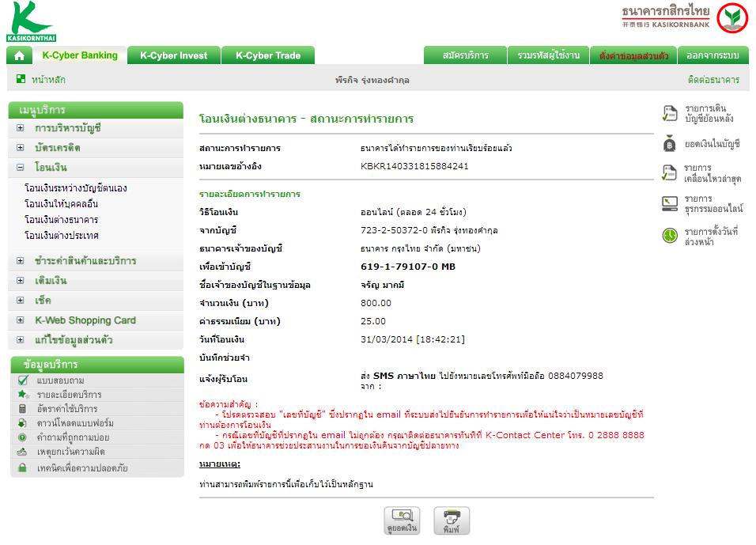Screen dimensions: 756x545
Task: Click the Kasikornthai K logo
Action: pos(32,21)
